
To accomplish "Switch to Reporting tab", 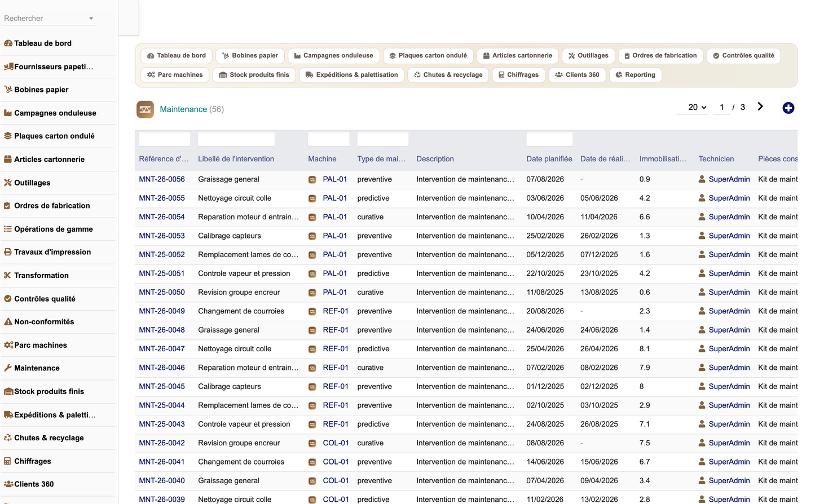I will coord(635,75).
